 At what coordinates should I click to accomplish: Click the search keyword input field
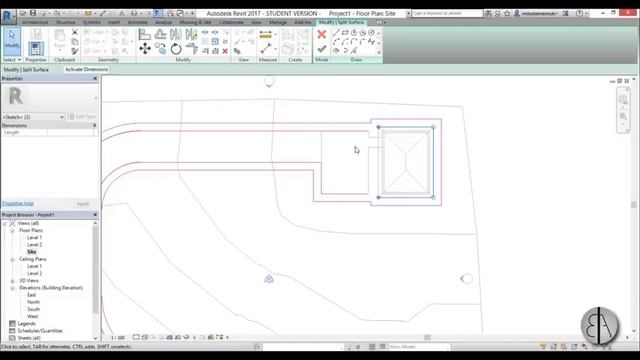[447, 13]
